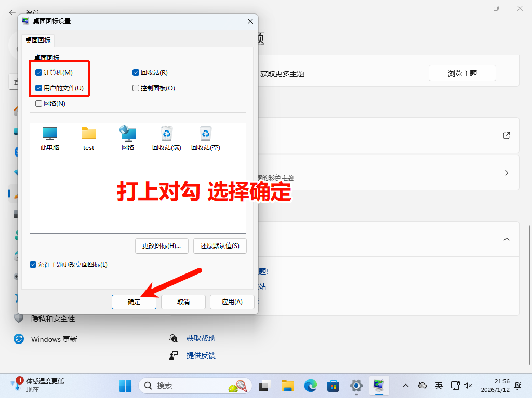The width and height of the screenshot is (532, 398).
Task: Collapse the related settings section chevron
Action: coord(507,239)
